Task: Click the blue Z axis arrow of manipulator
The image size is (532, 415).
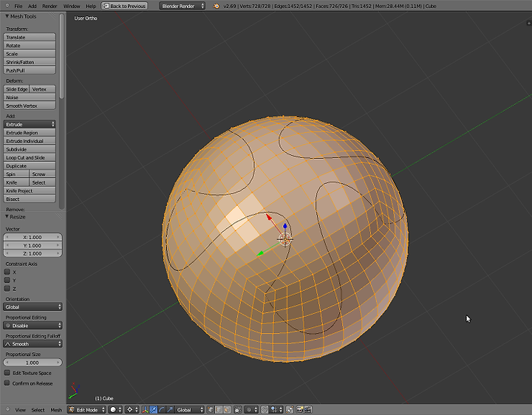Action: pos(285,226)
